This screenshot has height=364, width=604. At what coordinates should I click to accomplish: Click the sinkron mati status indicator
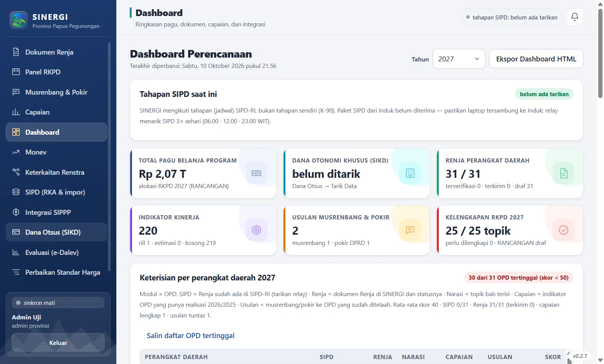point(58,303)
